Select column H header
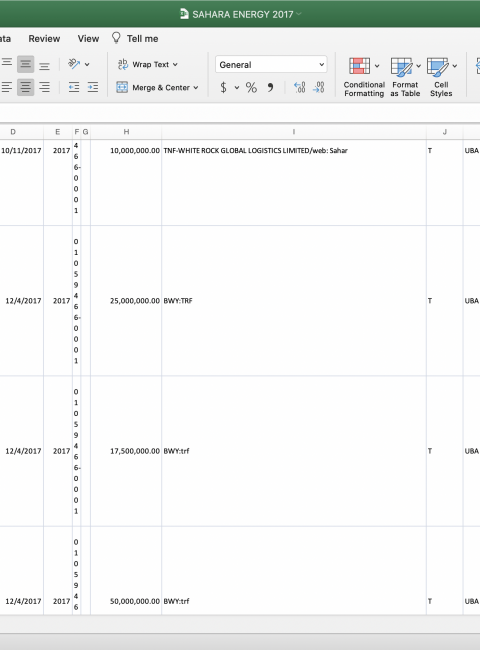Viewport: 480px width, 650px height. 126,132
